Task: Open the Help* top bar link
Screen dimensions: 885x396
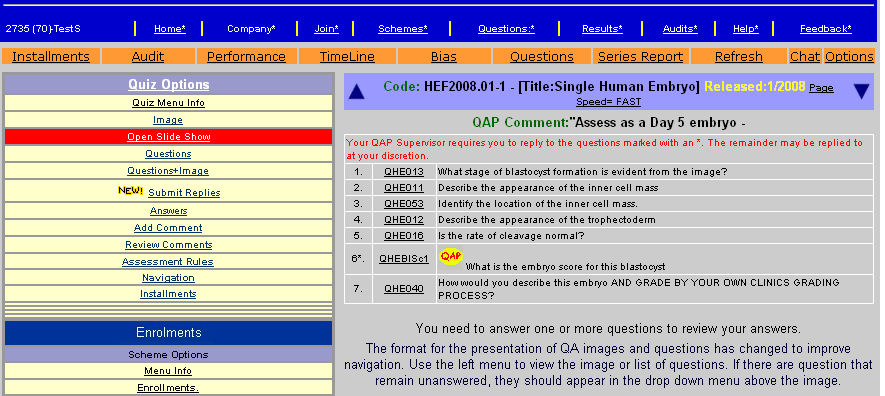Action: (x=746, y=29)
